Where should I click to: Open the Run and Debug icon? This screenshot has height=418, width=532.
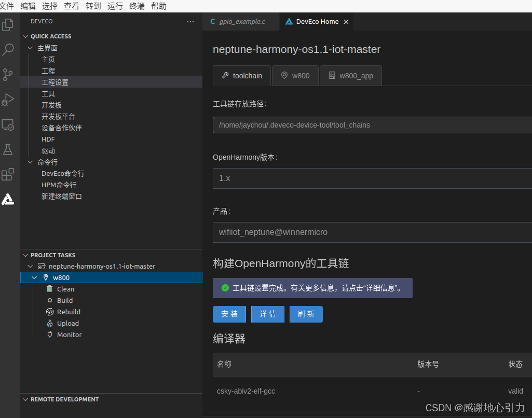coord(8,100)
